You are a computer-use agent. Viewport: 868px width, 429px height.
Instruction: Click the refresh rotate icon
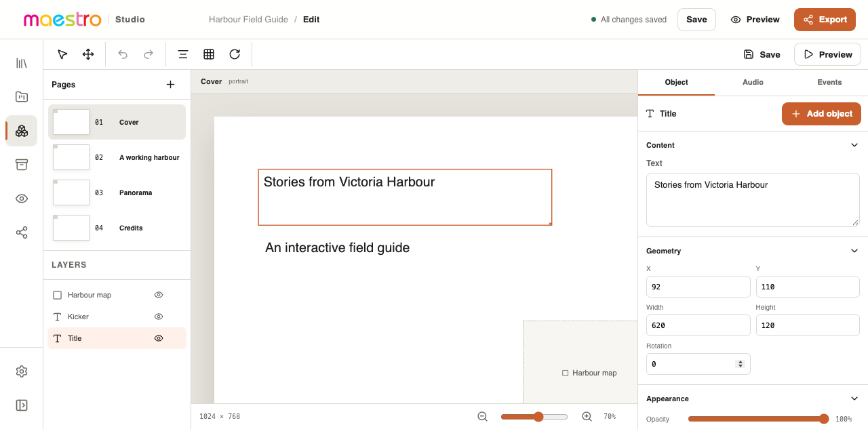click(235, 54)
